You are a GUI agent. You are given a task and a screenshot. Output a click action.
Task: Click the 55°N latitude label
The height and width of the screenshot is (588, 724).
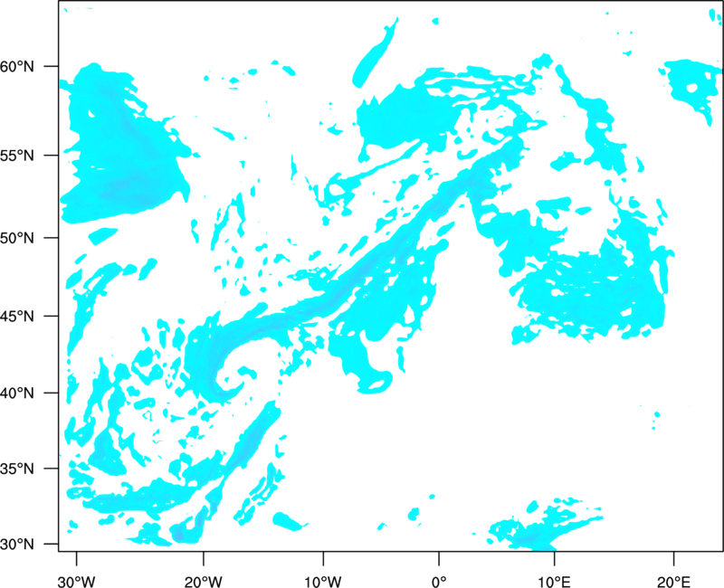18,156
